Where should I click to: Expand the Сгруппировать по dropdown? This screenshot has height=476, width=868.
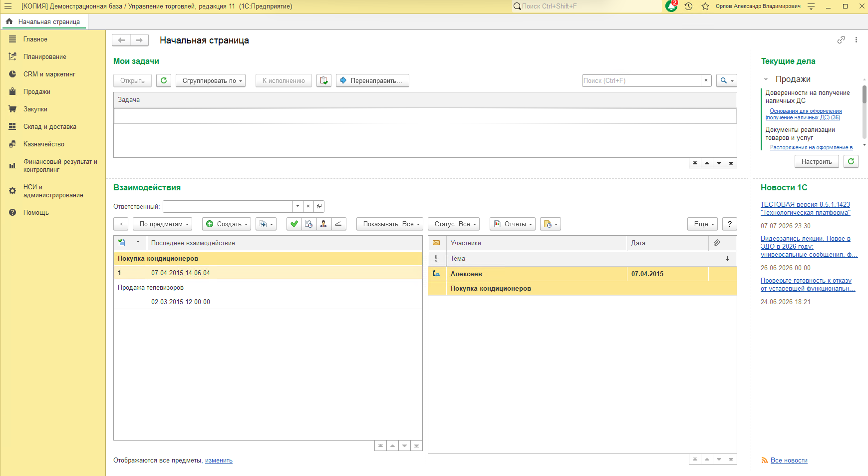[211, 80]
